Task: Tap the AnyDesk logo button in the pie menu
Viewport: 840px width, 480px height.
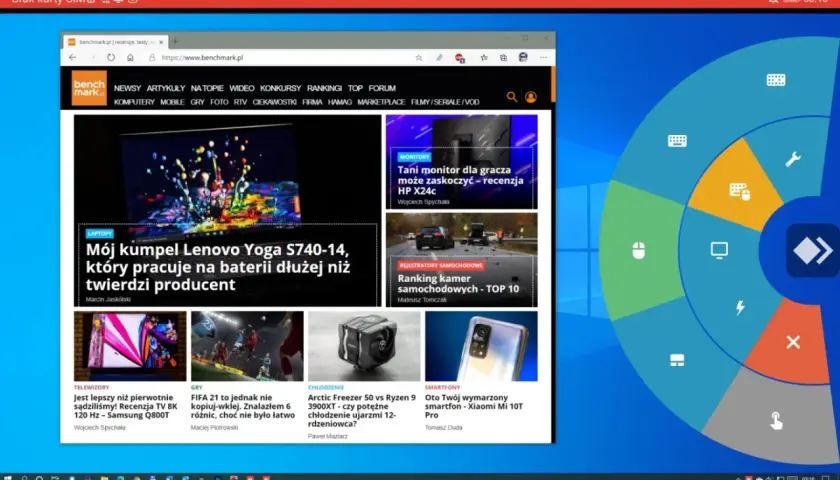Action: [812, 250]
